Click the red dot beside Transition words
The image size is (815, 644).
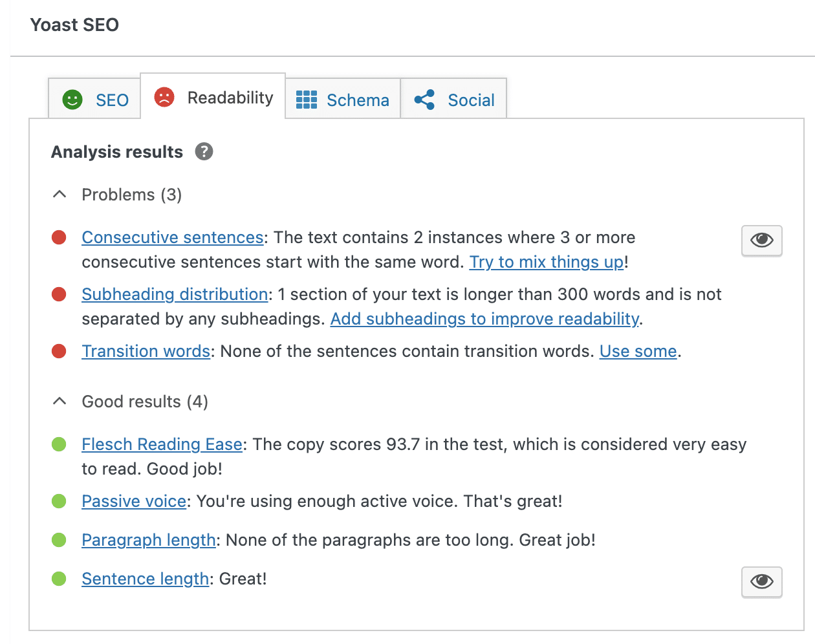(59, 351)
